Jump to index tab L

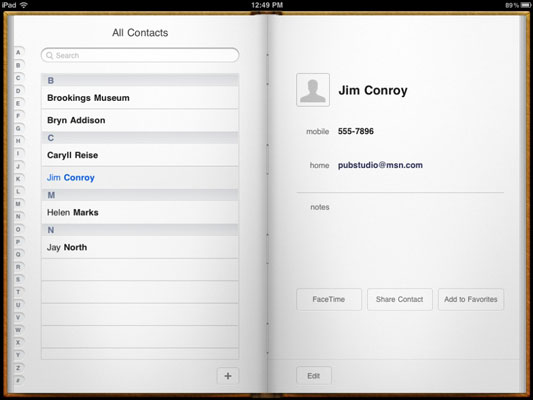[18, 191]
